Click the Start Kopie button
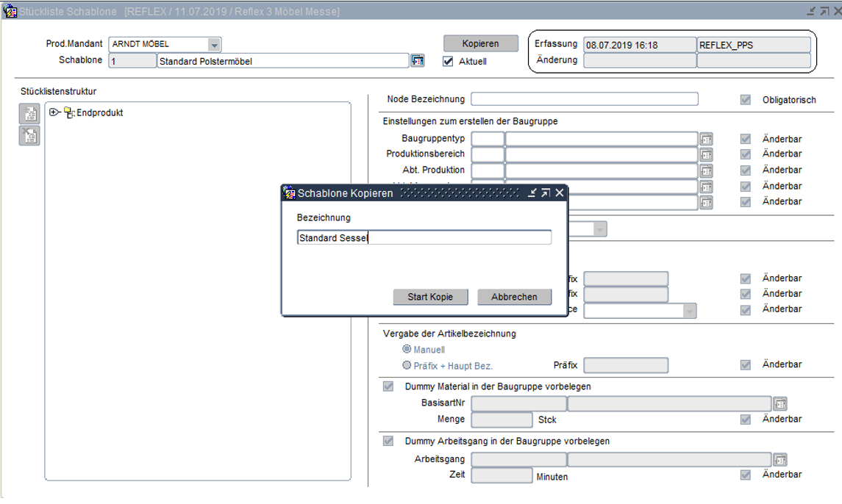 click(x=430, y=297)
